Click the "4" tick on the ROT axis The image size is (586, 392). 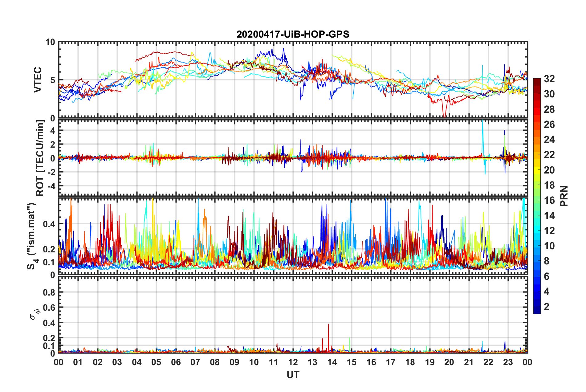52,131
